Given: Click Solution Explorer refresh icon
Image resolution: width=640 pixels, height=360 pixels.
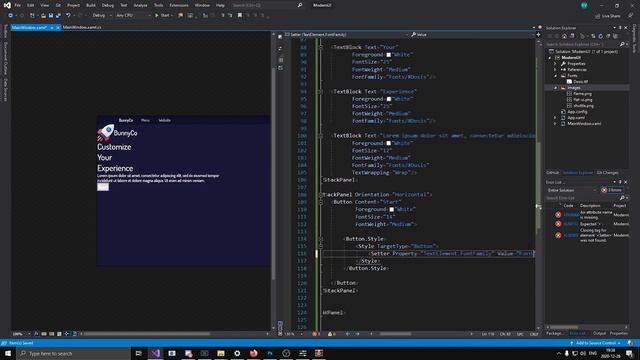Looking at the screenshot, I should click(600, 36).
